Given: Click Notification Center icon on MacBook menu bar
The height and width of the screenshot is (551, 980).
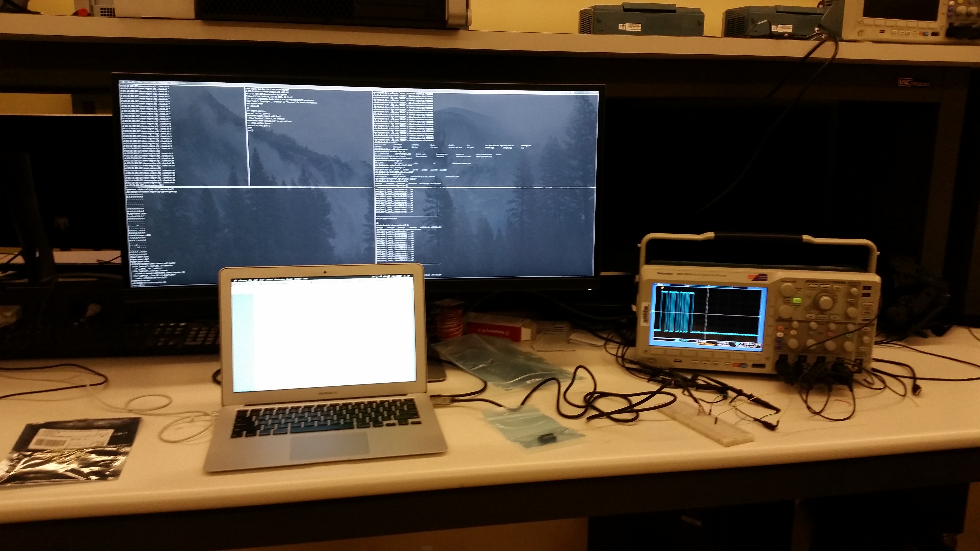Looking at the screenshot, I should tap(409, 276).
